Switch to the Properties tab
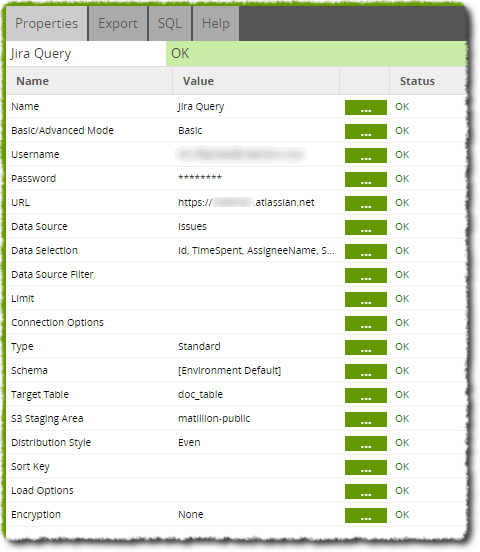 [x=46, y=24]
